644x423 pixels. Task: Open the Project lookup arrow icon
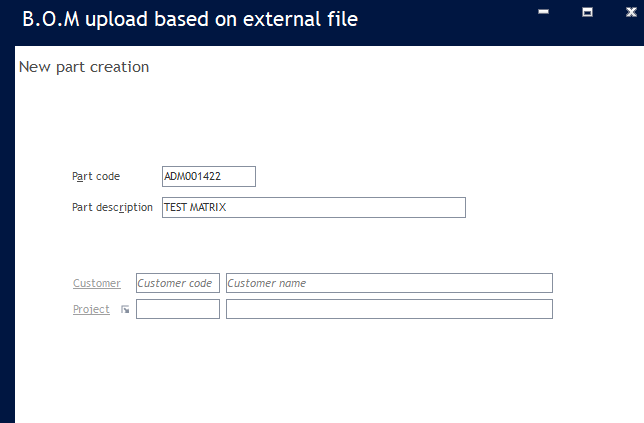(125, 310)
